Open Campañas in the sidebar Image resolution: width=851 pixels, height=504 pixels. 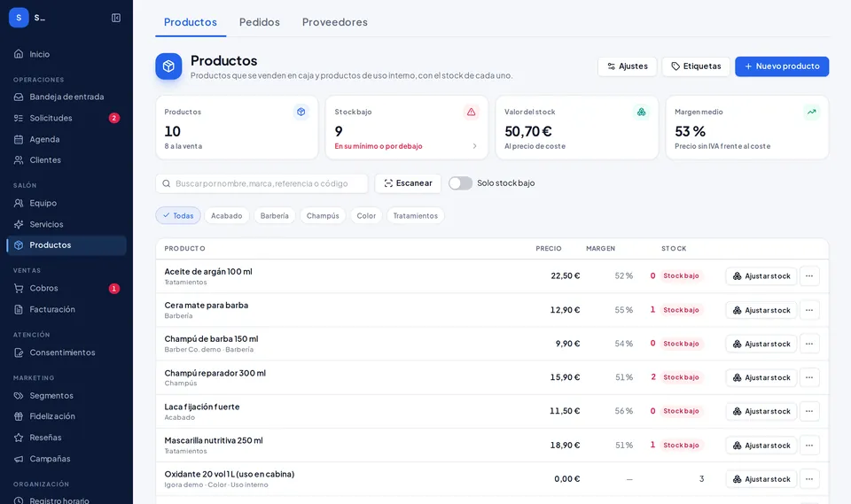point(66,459)
